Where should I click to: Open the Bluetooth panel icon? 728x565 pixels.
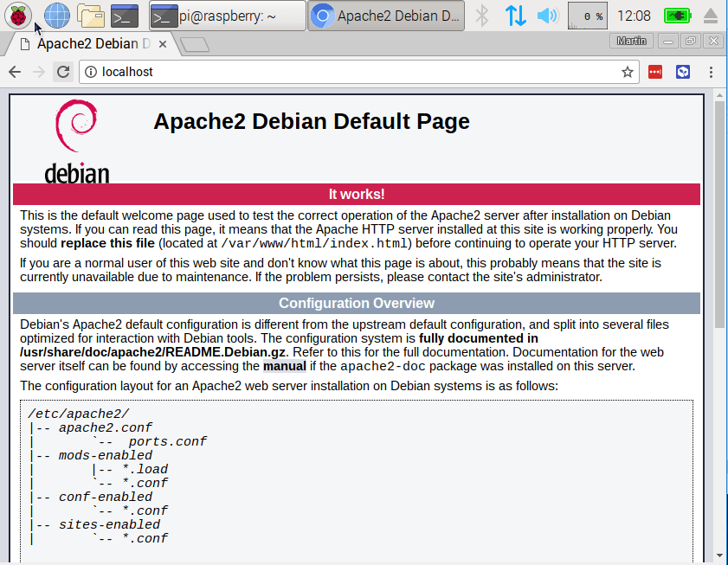tap(482, 16)
